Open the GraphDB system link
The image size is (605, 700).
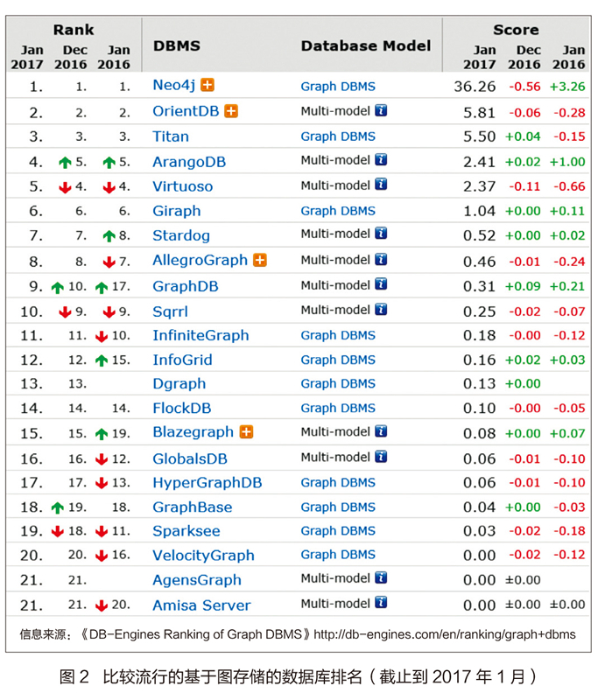186,286
